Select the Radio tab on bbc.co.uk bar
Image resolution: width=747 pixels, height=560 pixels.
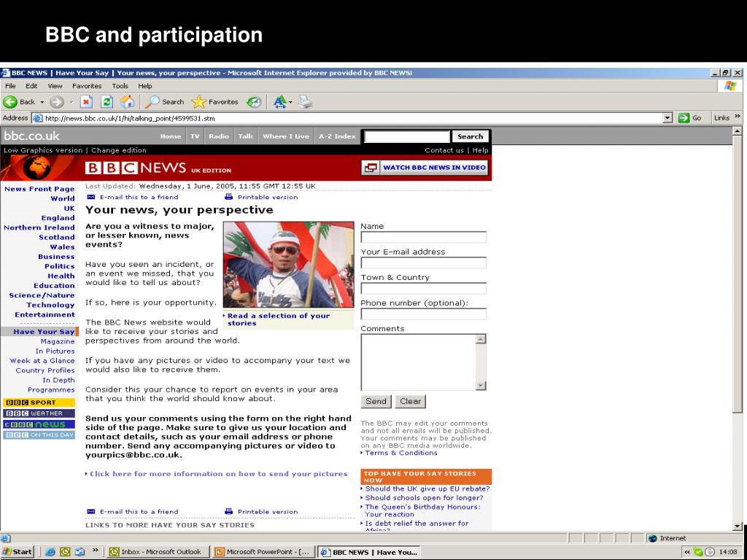point(219,136)
